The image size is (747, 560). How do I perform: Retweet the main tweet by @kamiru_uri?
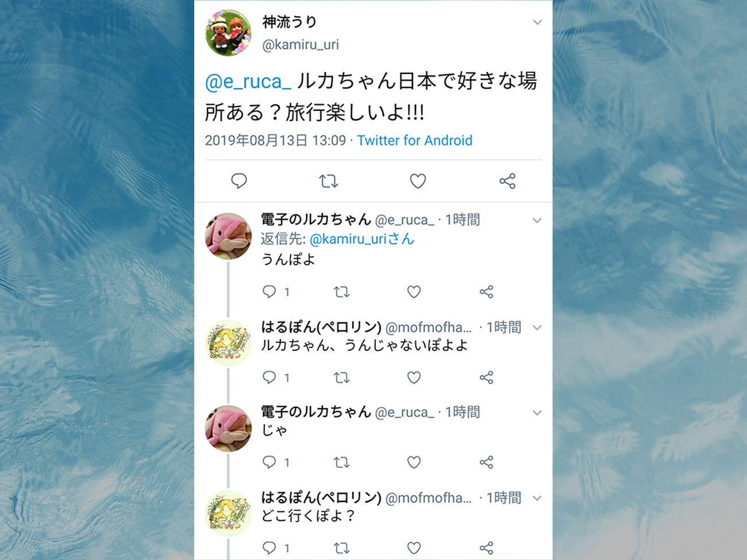(329, 181)
